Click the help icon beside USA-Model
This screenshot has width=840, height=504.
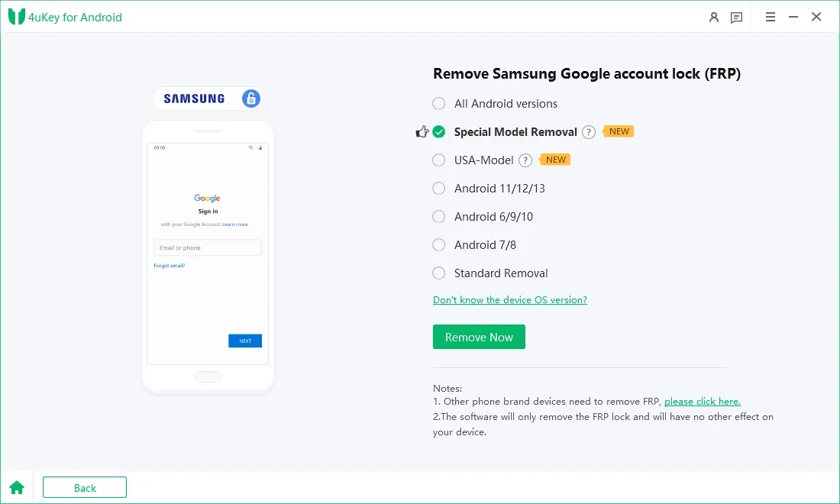(525, 160)
